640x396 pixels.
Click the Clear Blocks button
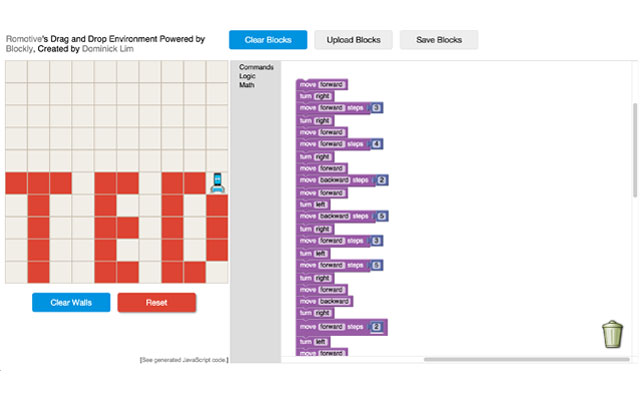coord(268,40)
